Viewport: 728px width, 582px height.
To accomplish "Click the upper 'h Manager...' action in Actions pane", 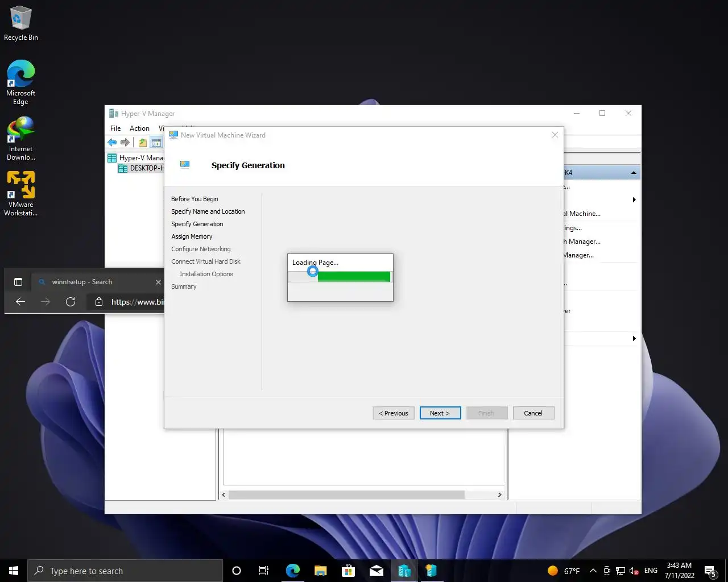I will 582,242.
